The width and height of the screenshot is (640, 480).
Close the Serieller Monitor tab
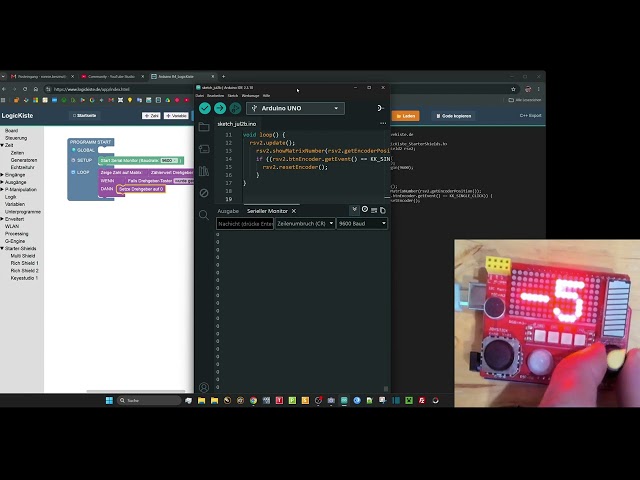294,211
